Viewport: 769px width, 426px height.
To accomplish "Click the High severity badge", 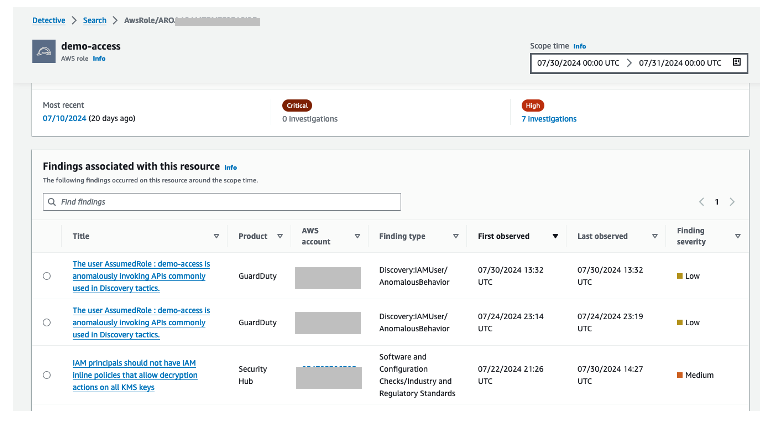I will pos(533,105).
